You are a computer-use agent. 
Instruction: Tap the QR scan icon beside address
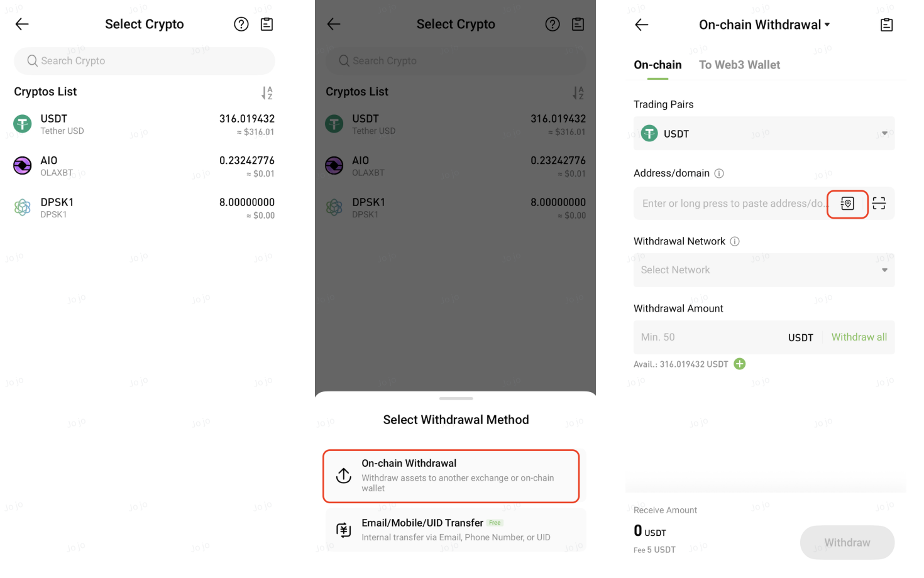click(x=879, y=204)
